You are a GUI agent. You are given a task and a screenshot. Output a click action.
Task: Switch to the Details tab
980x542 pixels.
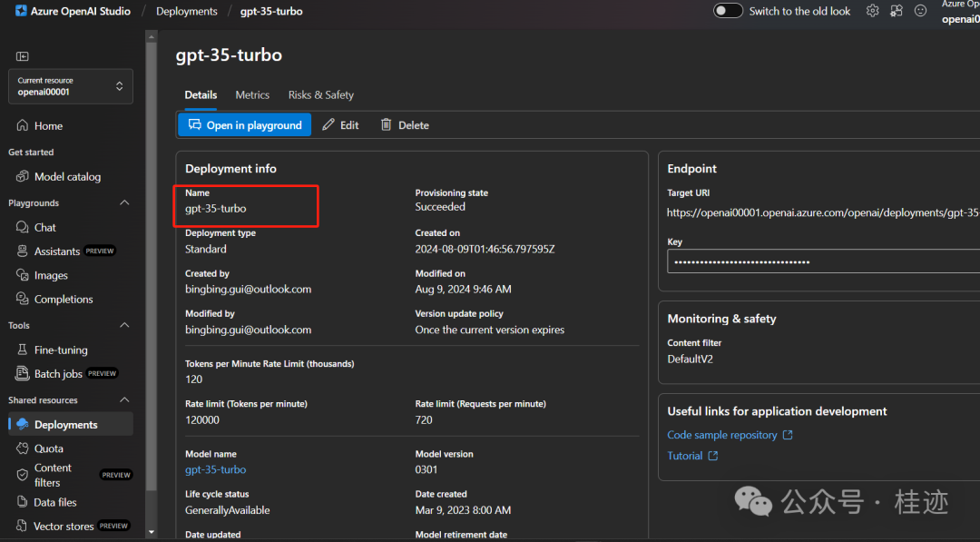tap(201, 95)
